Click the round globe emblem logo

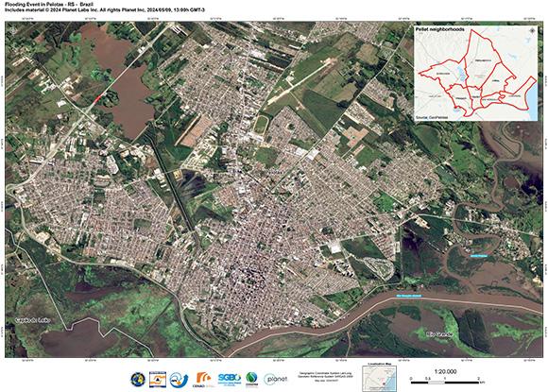138,380
